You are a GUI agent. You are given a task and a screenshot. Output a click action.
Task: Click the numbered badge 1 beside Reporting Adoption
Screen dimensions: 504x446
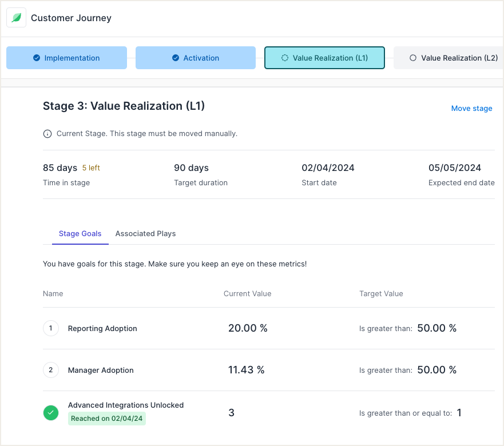tap(51, 328)
